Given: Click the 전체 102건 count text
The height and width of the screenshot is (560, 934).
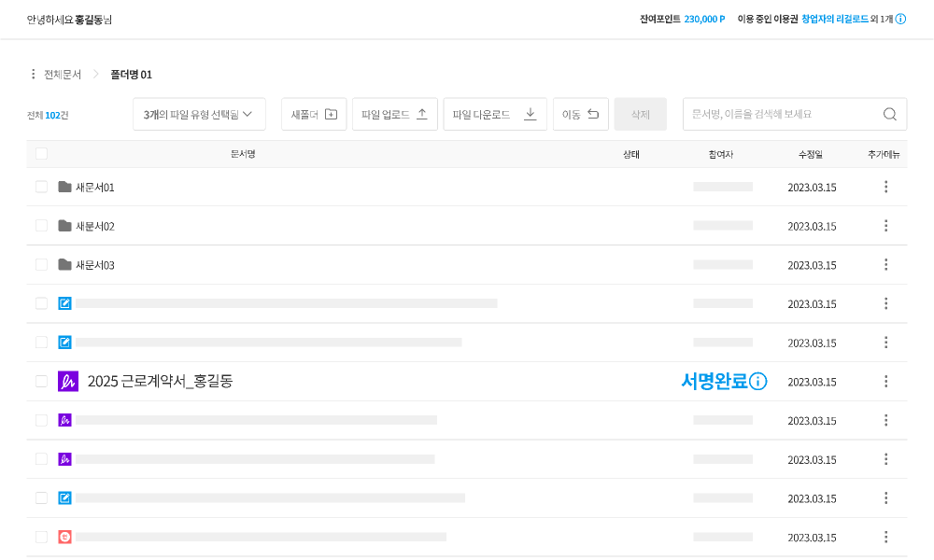Looking at the screenshot, I should tap(48, 115).
